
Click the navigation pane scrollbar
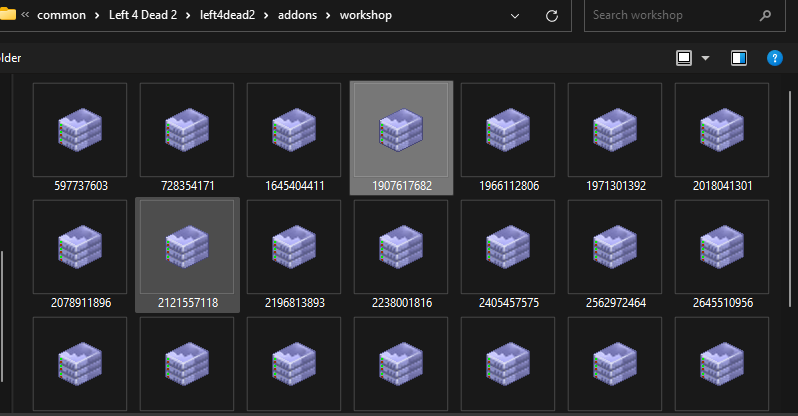coord(2,316)
